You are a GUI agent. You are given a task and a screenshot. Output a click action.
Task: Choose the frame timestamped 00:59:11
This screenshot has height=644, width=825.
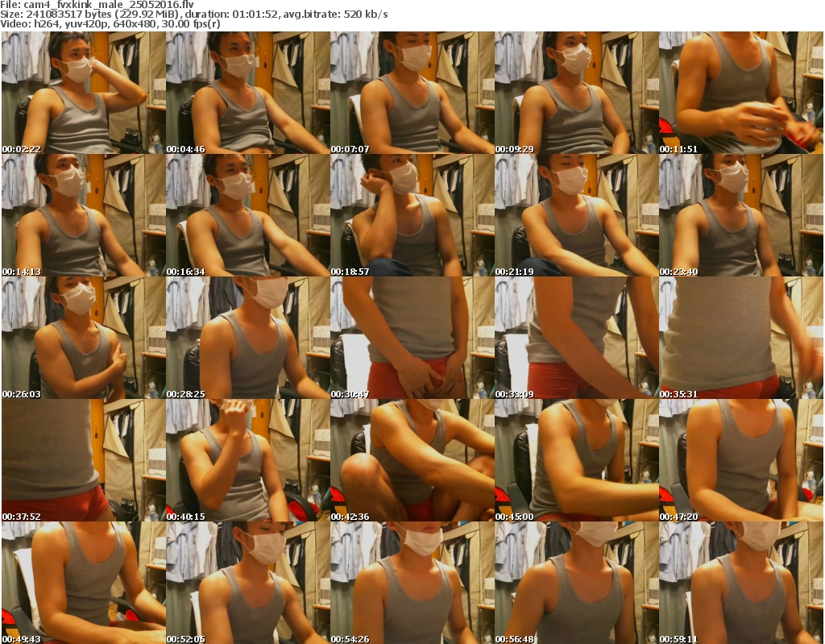[x=741, y=583]
